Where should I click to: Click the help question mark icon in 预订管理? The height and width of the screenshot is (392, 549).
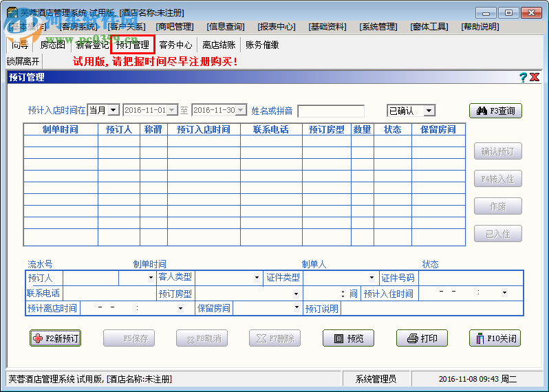[523, 77]
